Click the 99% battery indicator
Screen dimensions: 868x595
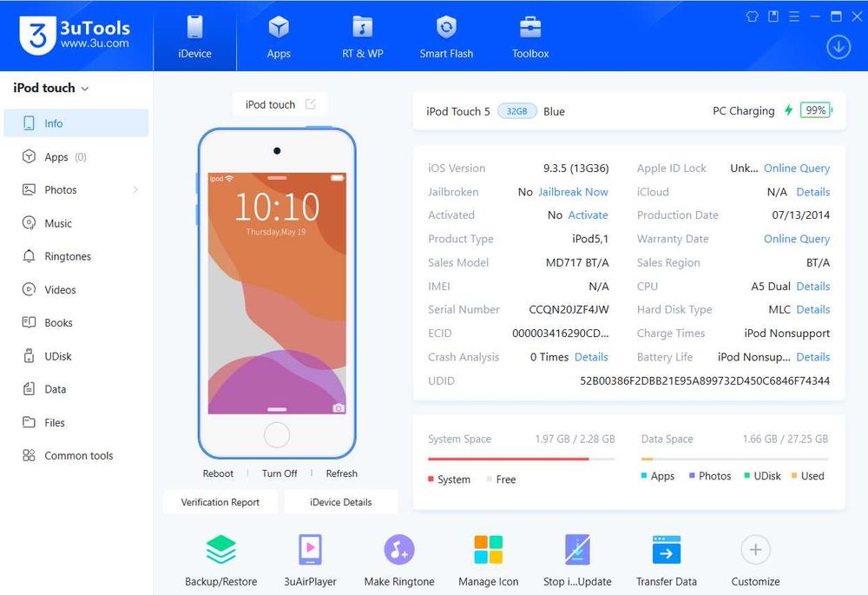816,110
